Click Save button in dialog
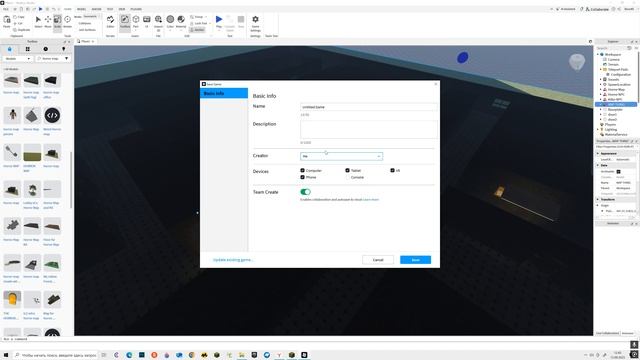The image size is (640, 360). 416,260
